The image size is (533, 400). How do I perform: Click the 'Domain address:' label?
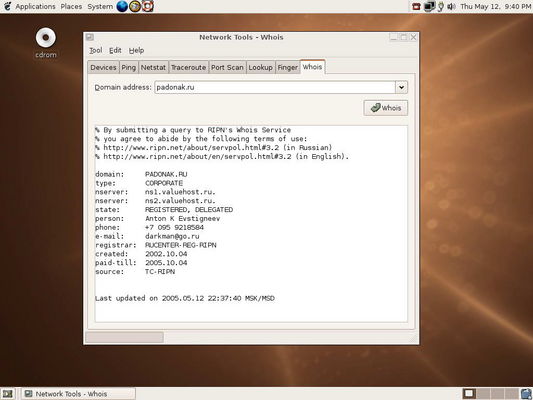[123, 87]
